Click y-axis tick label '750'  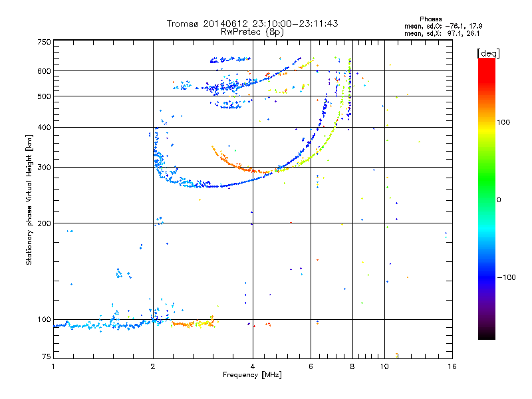[x=44, y=42]
